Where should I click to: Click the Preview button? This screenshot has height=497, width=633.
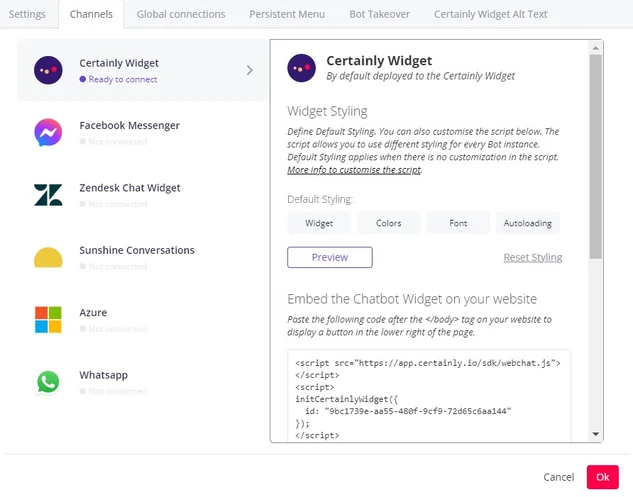click(x=330, y=257)
